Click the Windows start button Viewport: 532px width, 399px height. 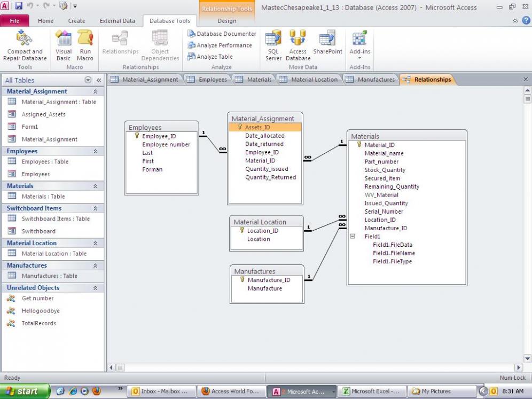tap(25, 391)
